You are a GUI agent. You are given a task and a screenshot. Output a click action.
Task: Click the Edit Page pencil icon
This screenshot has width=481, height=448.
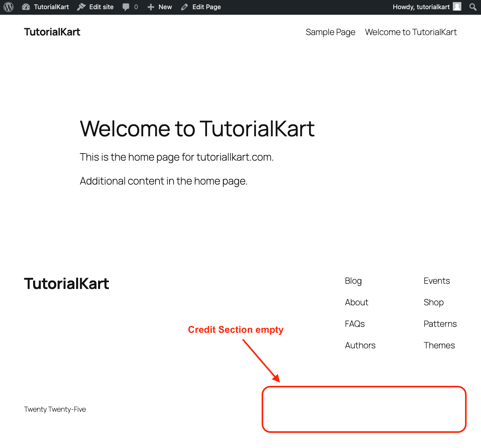tap(184, 7)
